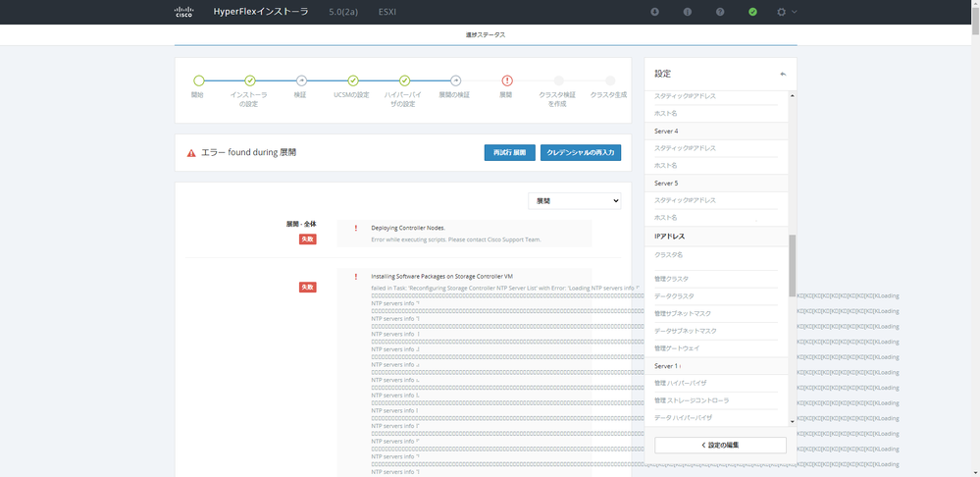Click the red warning triangle icon
Screen dimensions: 980x477
[191, 153]
